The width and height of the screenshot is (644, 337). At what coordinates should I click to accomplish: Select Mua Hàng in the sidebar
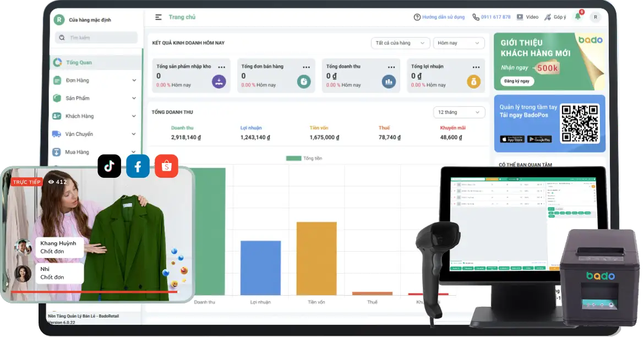(x=77, y=152)
